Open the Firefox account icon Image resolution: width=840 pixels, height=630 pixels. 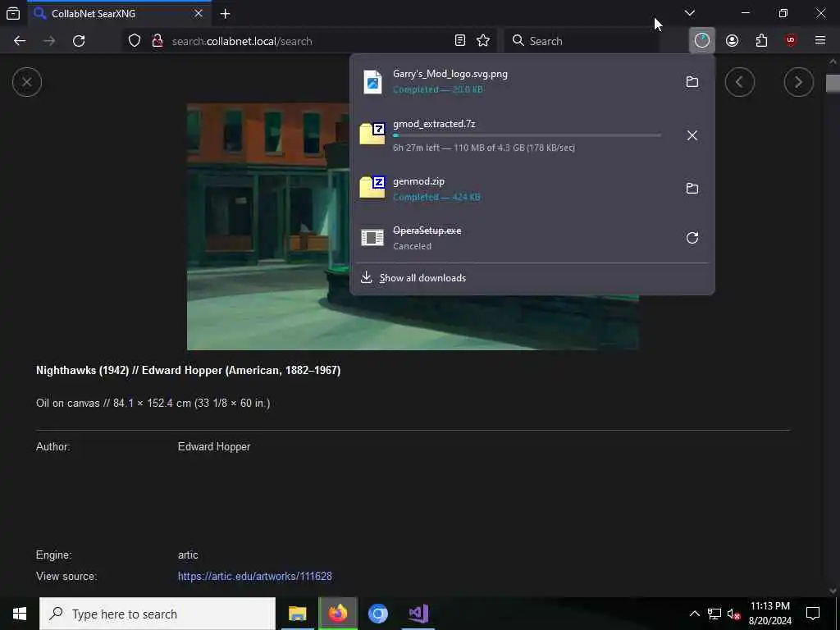coord(732,41)
